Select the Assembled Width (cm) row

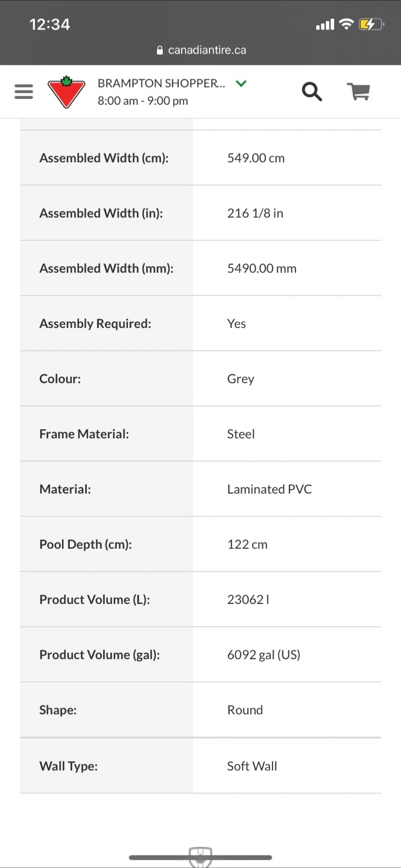[x=200, y=158]
